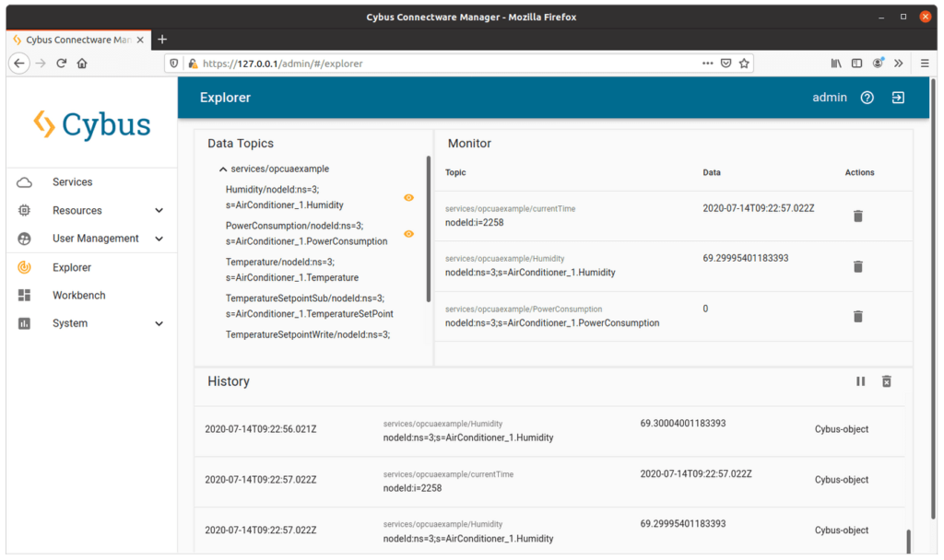Screen dimensions: 944x560
Task: Open the page actions three-dot menu
Action: (707, 64)
